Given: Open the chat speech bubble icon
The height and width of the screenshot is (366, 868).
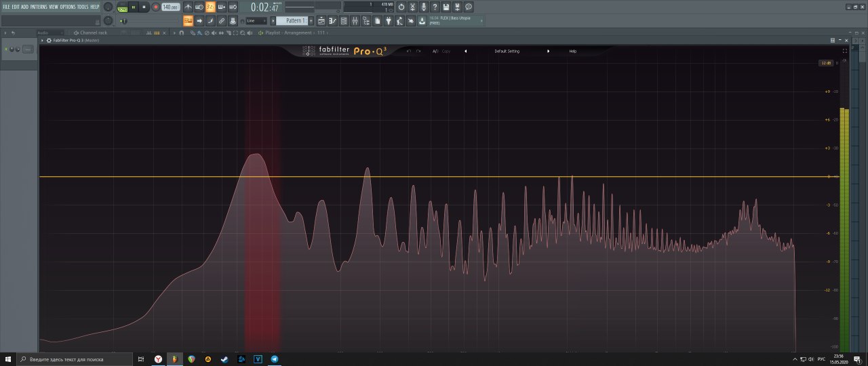Looking at the screenshot, I should [469, 7].
